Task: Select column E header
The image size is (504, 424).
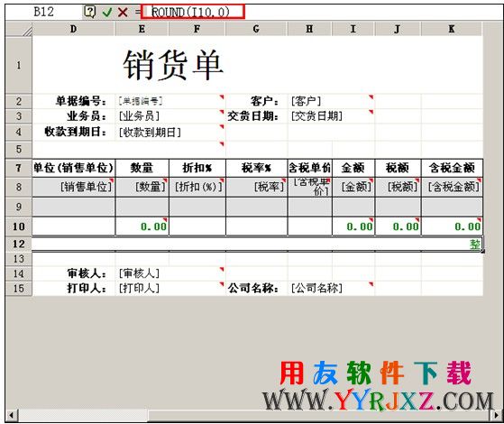Action: [142, 29]
